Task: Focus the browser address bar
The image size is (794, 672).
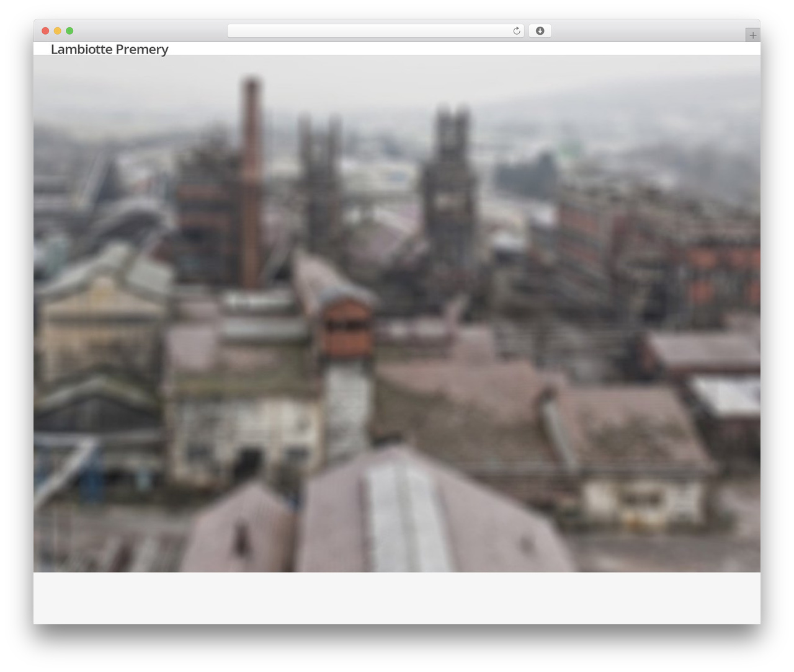Action: coord(375,31)
